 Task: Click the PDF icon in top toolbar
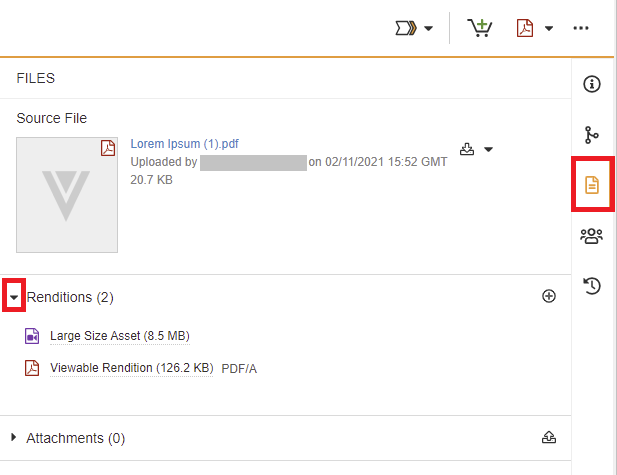(526, 28)
